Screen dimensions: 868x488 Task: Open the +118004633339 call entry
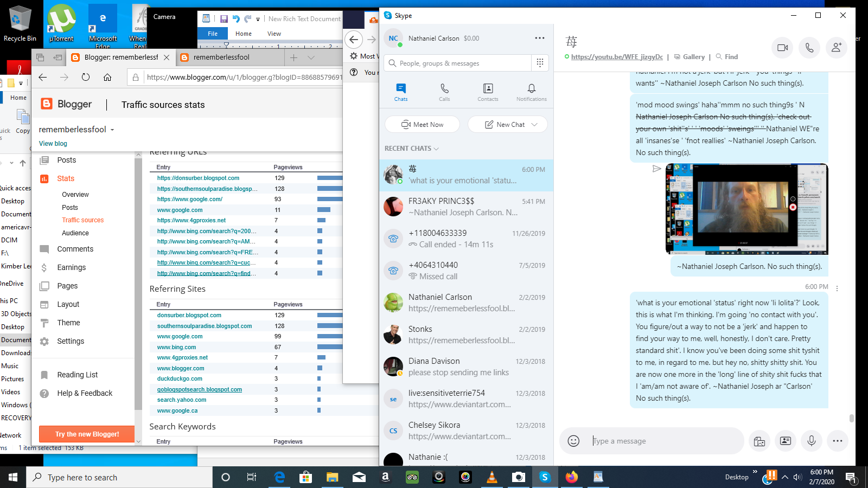click(x=466, y=239)
